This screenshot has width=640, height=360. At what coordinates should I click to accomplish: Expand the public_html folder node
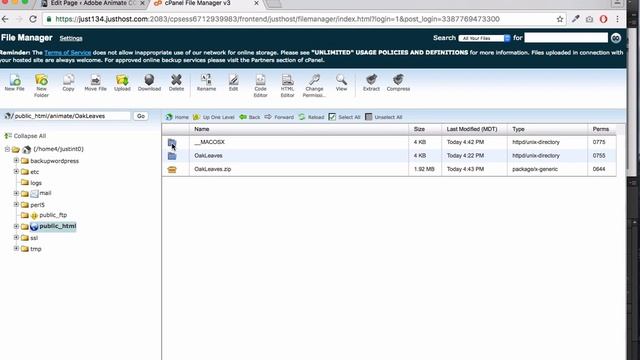pos(16,226)
